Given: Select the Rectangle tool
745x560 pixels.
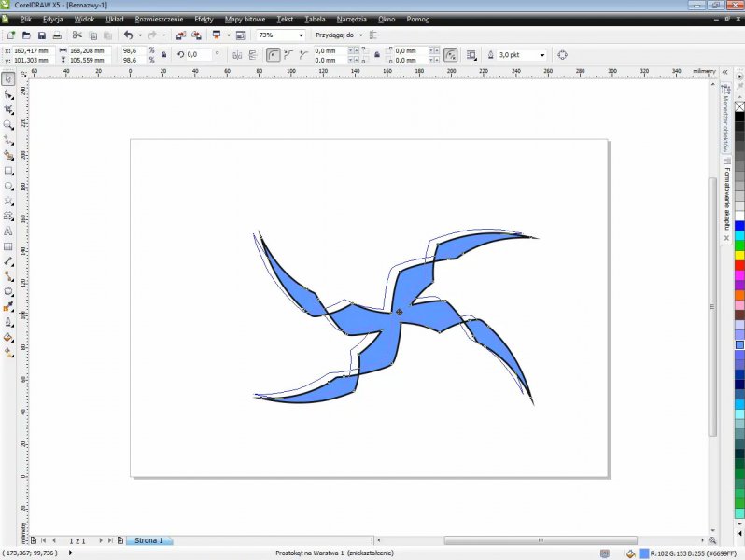Looking at the screenshot, I should (8, 171).
